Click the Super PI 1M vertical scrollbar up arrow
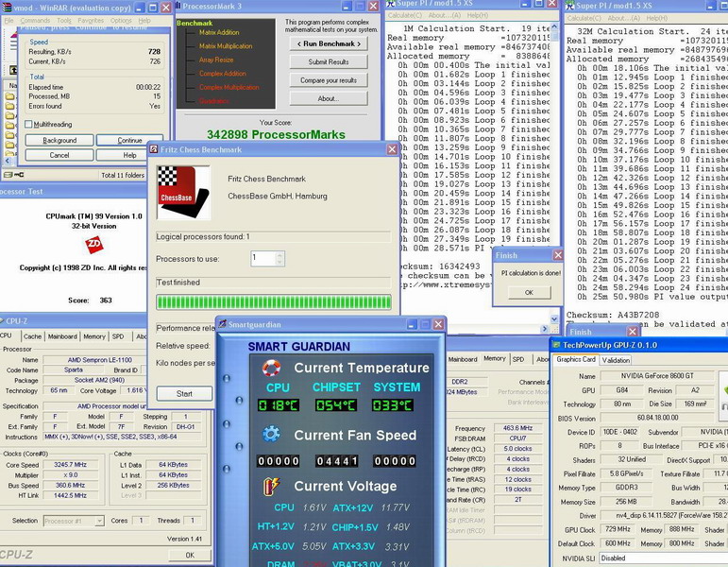 point(554,26)
